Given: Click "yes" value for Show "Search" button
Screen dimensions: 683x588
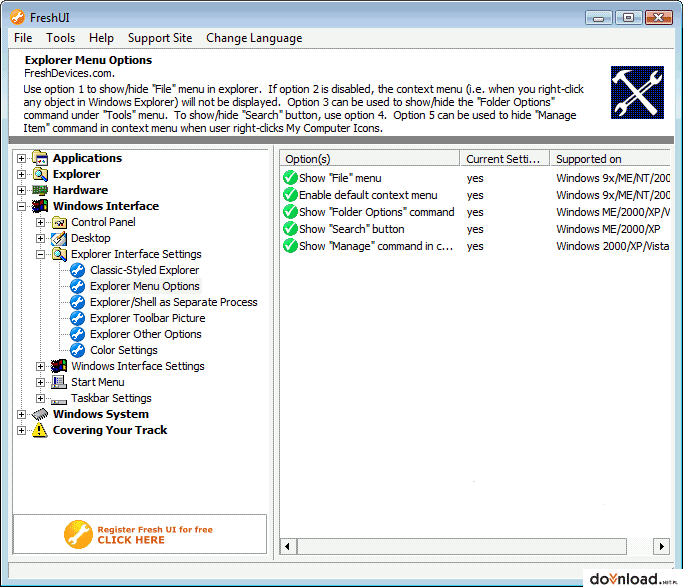Looking at the screenshot, I should coord(475,230).
